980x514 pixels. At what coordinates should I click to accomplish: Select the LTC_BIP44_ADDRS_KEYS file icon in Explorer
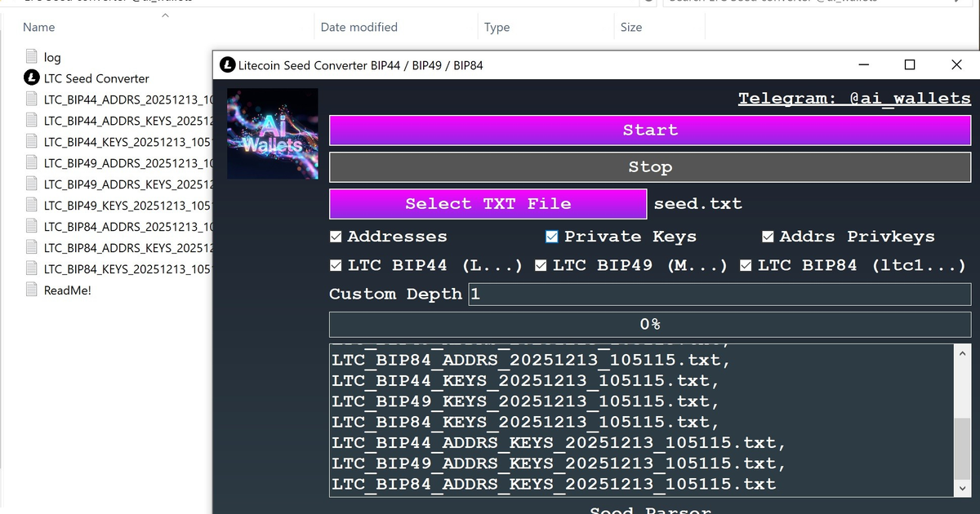click(x=32, y=121)
